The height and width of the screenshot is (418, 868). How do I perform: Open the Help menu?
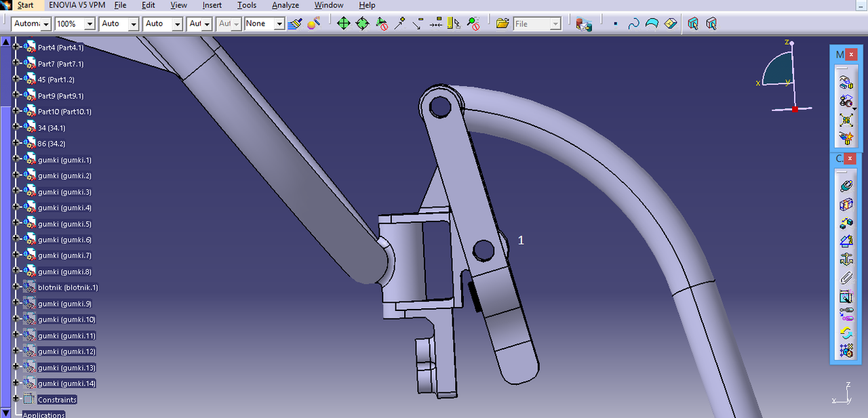[x=367, y=5]
